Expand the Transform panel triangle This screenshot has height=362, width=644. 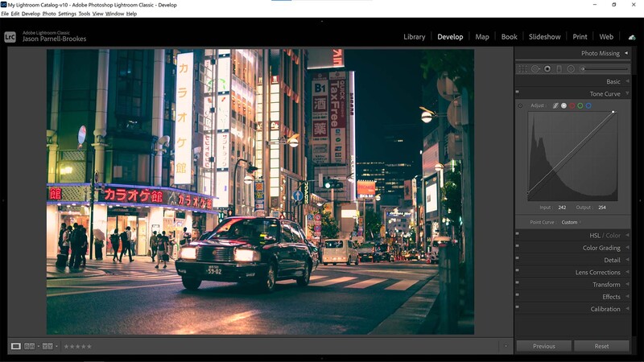(x=627, y=284)
